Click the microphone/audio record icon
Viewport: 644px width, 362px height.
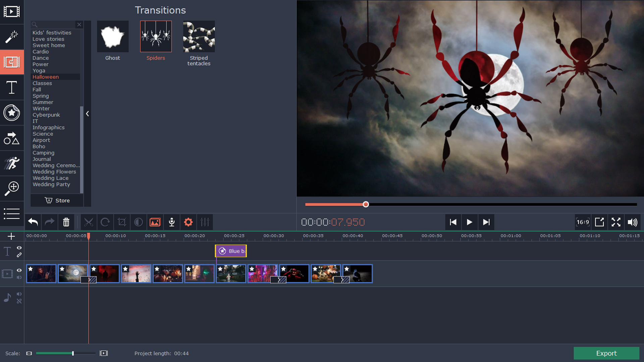pyautogui.click(x=172, y=222)
